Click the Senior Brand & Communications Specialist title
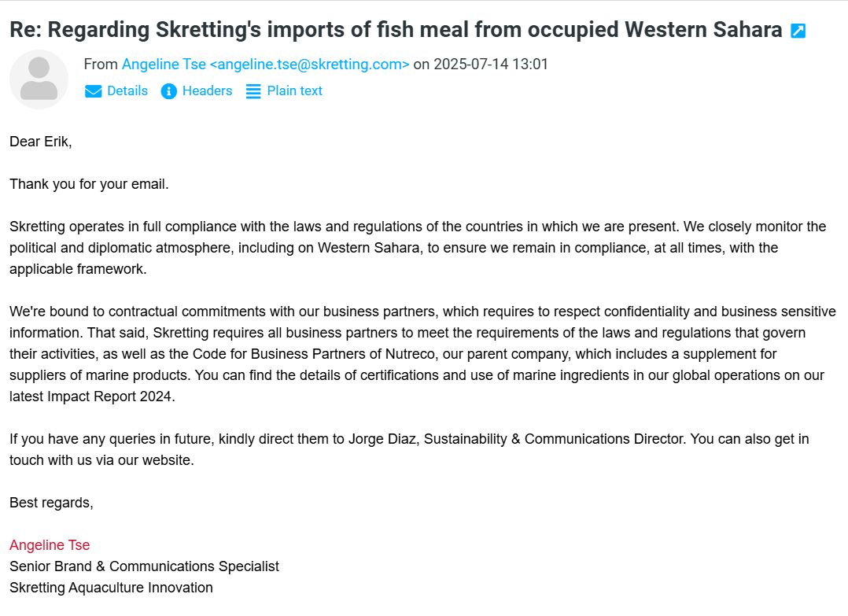848x616 pixels. pos(144,566)
